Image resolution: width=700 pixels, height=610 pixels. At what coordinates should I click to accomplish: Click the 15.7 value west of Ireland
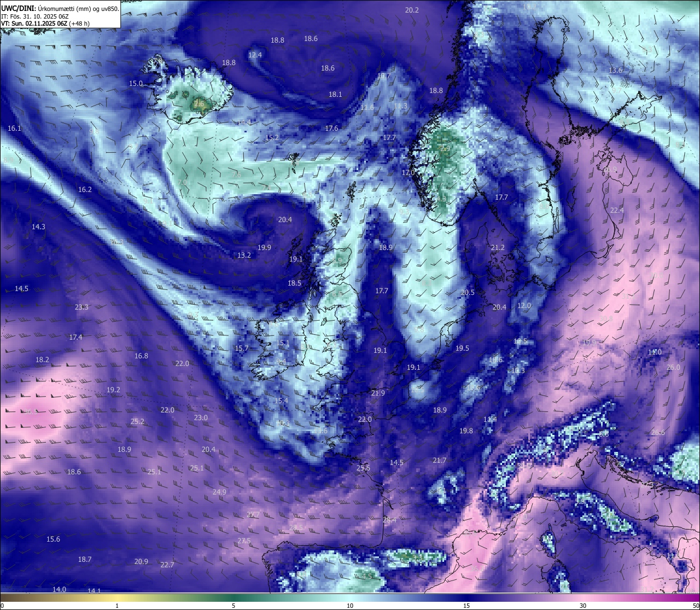click(x=242, y=348)
